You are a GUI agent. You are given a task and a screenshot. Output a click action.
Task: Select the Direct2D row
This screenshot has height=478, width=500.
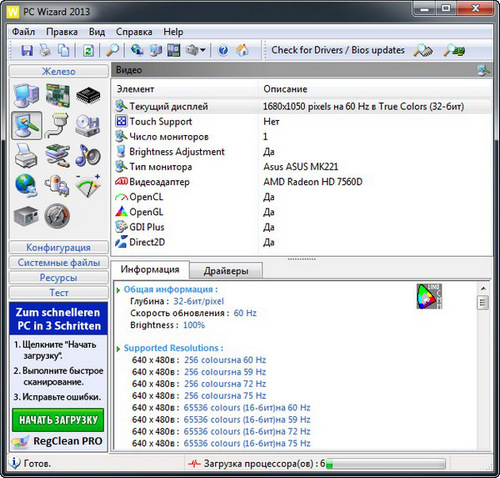(302, 242)
